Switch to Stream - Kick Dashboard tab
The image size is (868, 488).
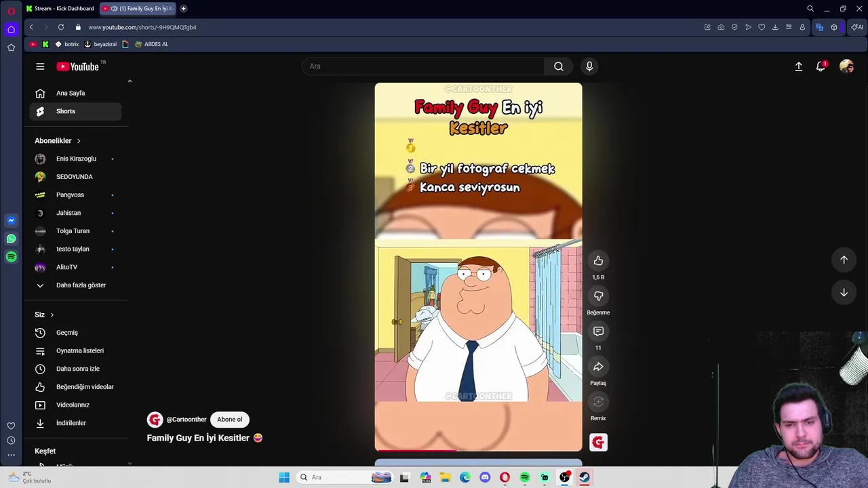[60, 9]
